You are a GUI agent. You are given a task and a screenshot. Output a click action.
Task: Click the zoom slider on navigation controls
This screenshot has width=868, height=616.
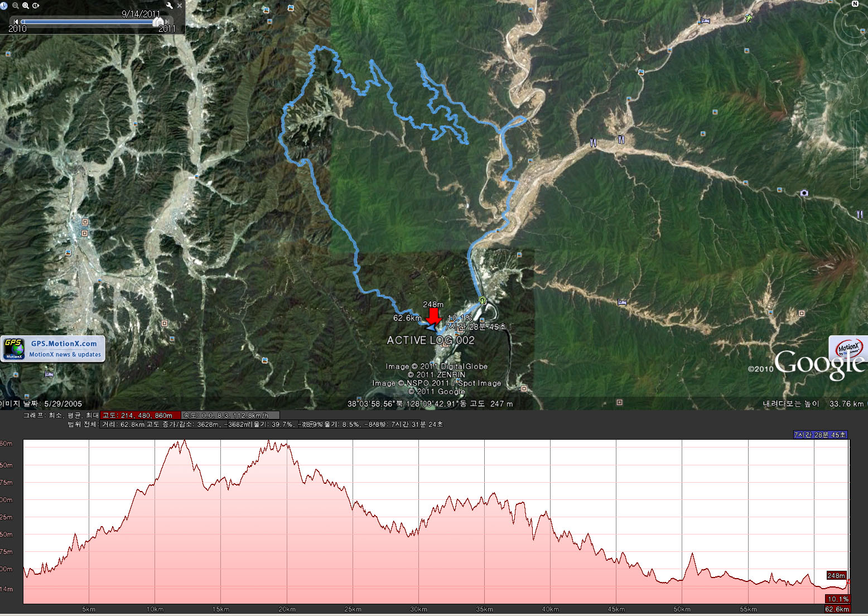[856, 151]
